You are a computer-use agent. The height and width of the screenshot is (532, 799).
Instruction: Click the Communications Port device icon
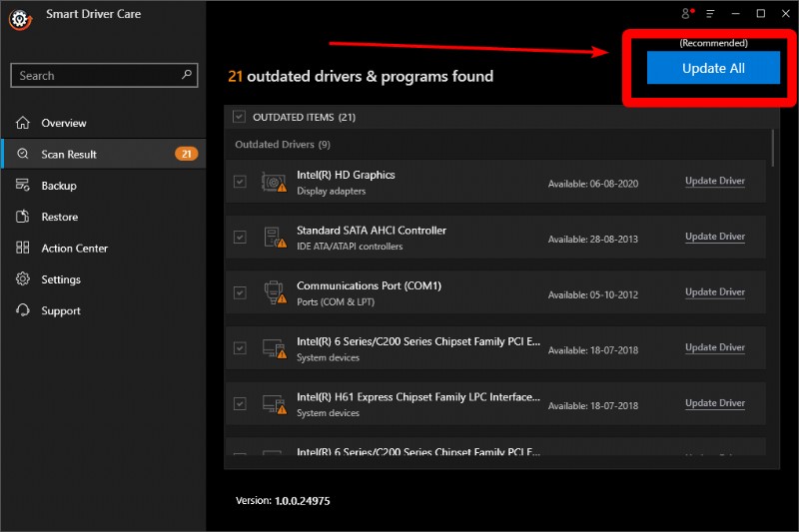[275, 292]
